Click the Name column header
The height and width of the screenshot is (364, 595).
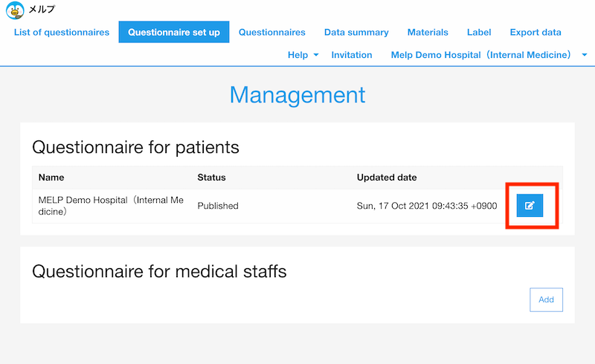click(51, 178)
